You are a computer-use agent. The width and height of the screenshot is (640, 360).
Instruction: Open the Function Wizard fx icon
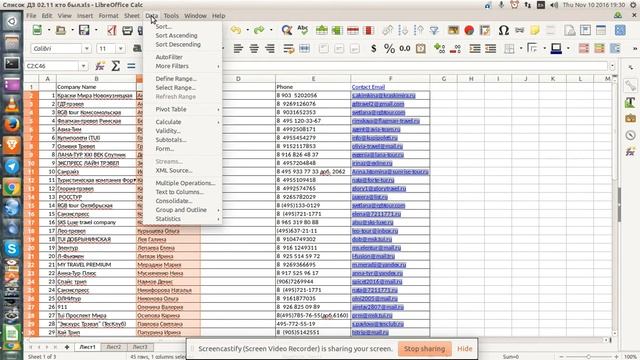[100, 66]
